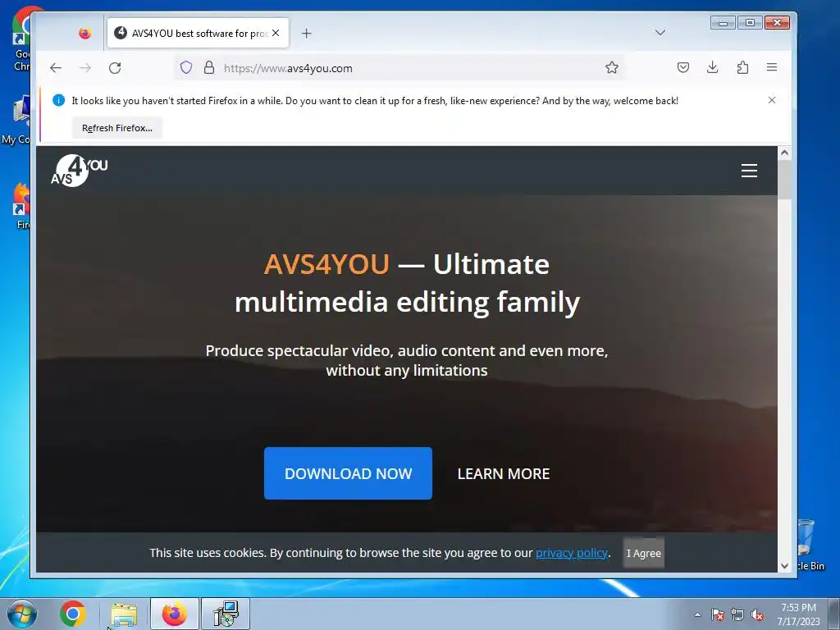Click the info icon in notification bar
840x630 pixels.
point(59,100)
